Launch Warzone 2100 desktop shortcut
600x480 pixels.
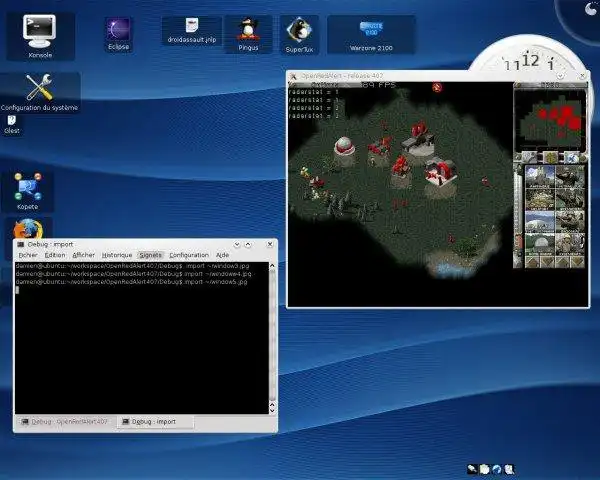click(371, 35)
